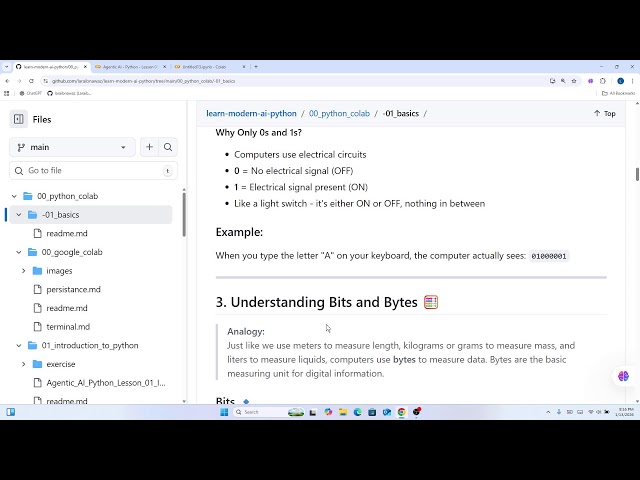Open the ChatGPT bookmark
Image resolution: width=640 pixels, height=480 pixels.
(x=31, y=93)
